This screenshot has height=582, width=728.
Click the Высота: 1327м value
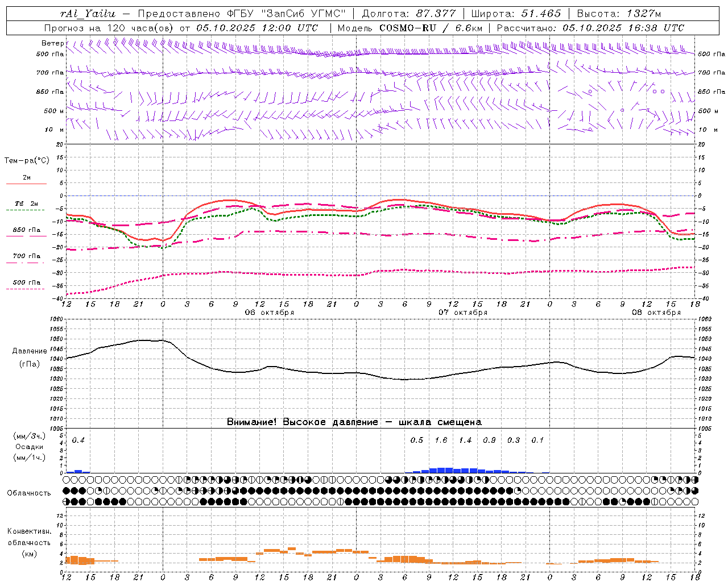click(x=619, y=14)
